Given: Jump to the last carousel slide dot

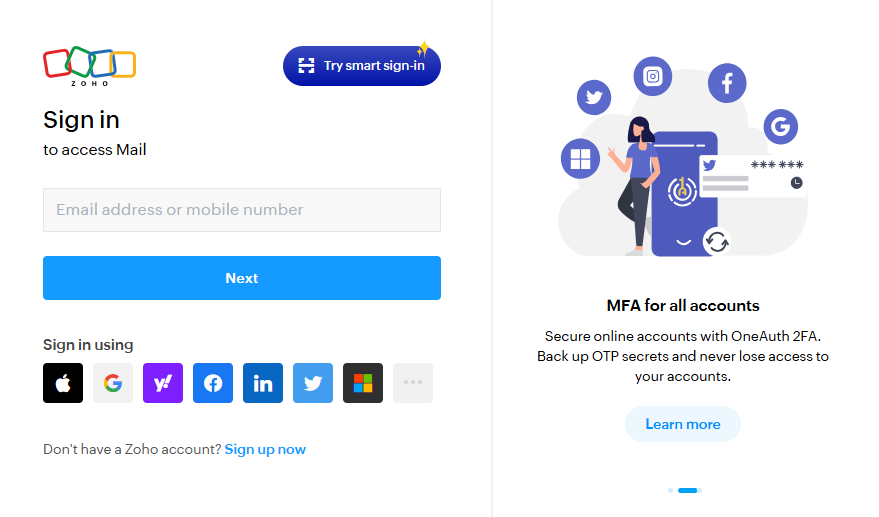Looking at the screenshot, I should 700,491.
